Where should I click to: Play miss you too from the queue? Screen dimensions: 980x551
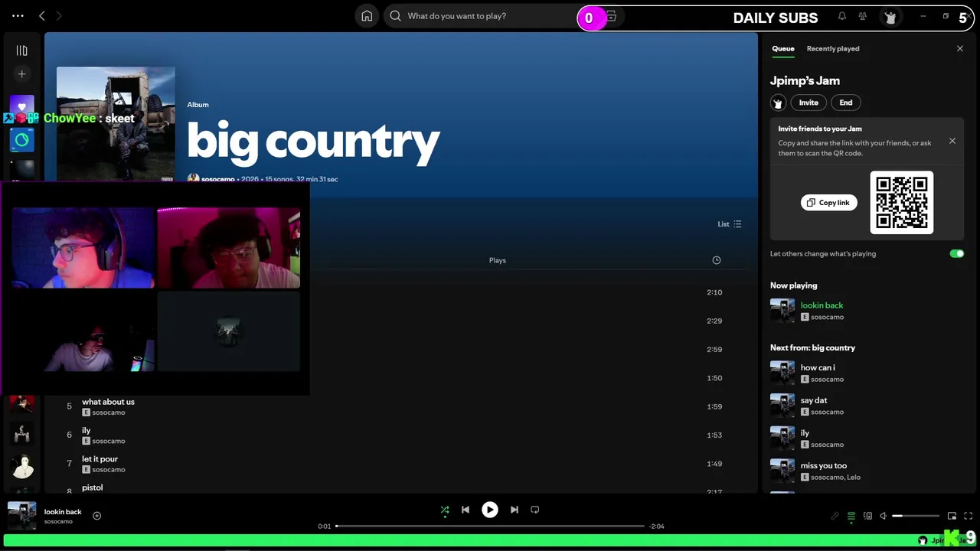pyautogui.click(x=824, y=465)
